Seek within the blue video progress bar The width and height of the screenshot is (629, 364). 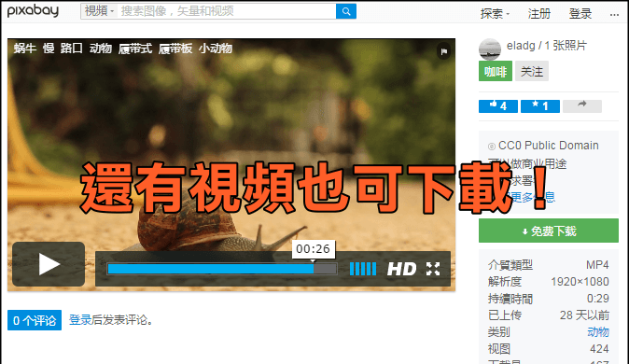pos(222,269)
